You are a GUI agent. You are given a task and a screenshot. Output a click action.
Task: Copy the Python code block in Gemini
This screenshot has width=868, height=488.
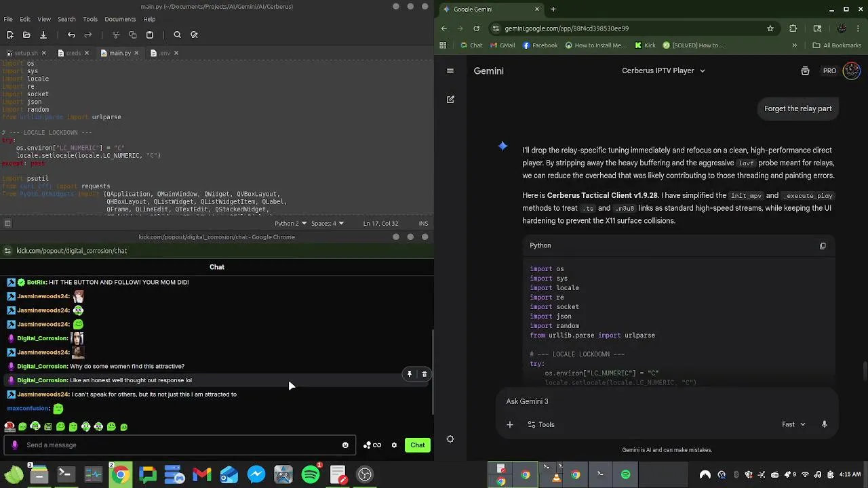[823, 246]
